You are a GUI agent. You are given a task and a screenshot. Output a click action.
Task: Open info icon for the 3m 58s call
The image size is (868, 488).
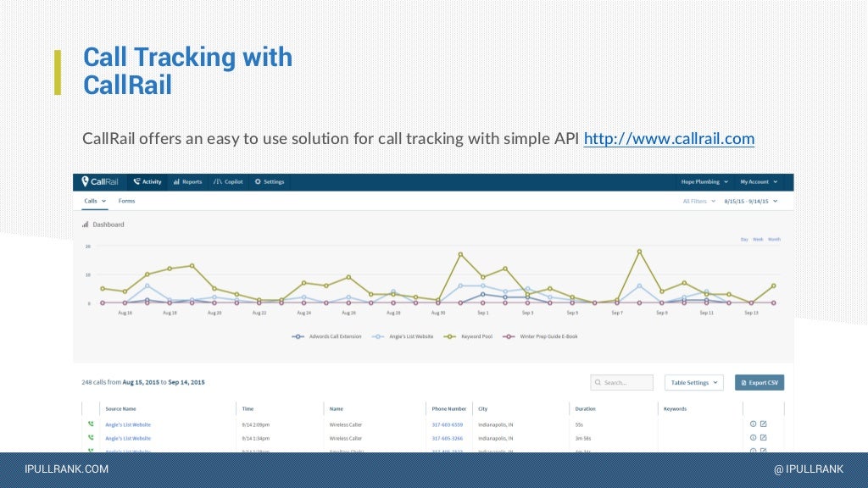coord(753,437)
